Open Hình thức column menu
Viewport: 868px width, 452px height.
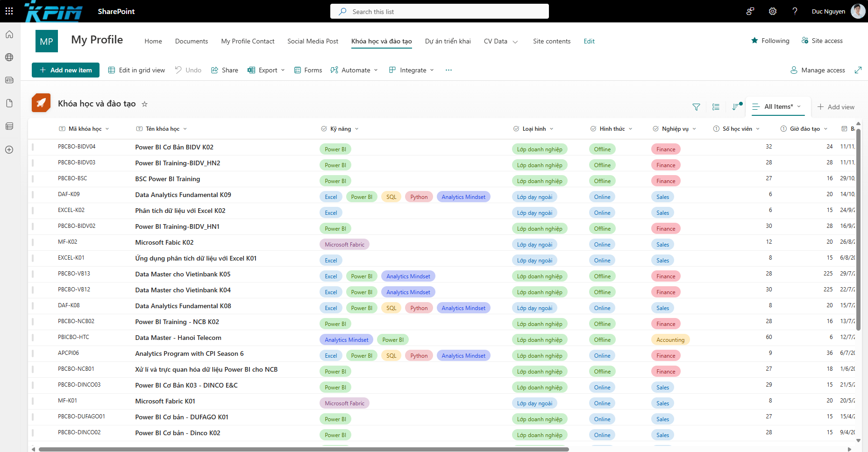click(630, 129)
